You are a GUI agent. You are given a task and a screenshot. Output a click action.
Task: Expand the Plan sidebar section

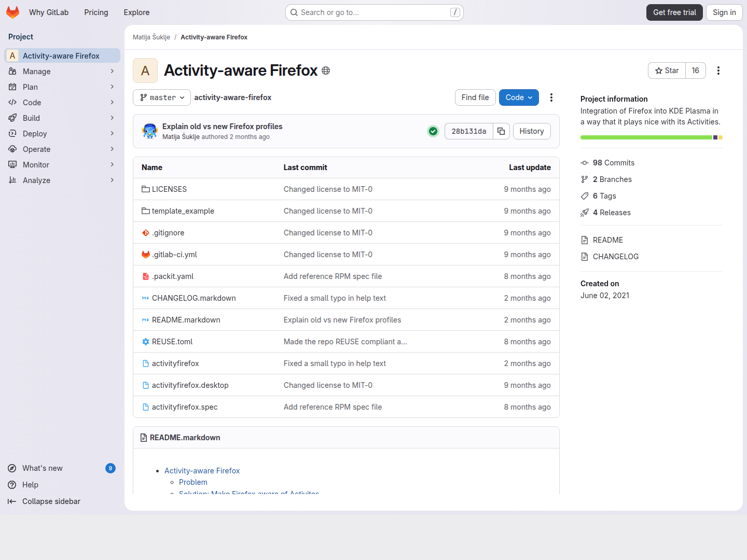(62, 87)
